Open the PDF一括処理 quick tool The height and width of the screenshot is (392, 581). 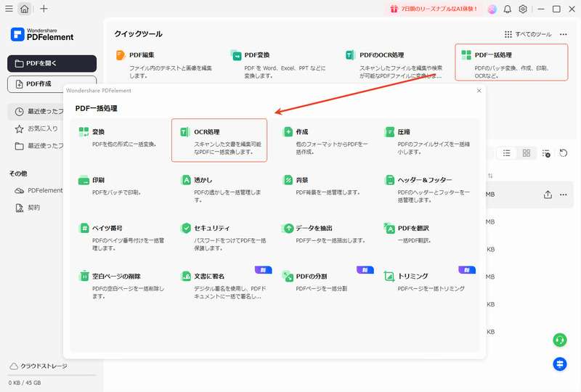511,62
